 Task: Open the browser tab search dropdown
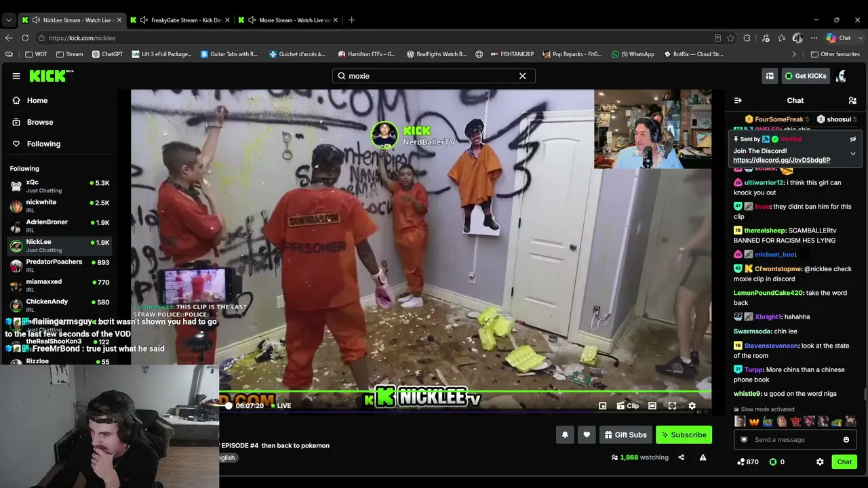9,20
